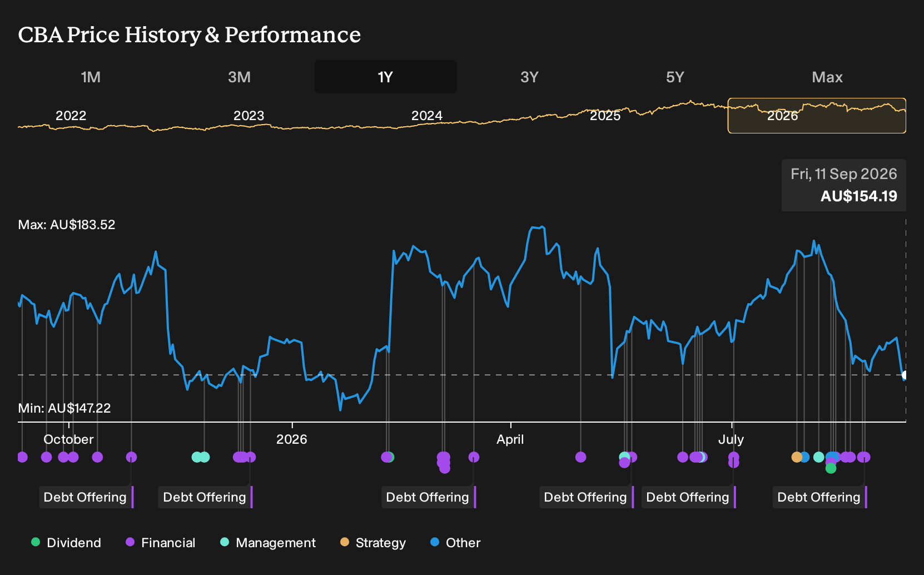Screen dimensions: 924x575
Task: Click purple Financial legend dot
Action: pos(130,542)
